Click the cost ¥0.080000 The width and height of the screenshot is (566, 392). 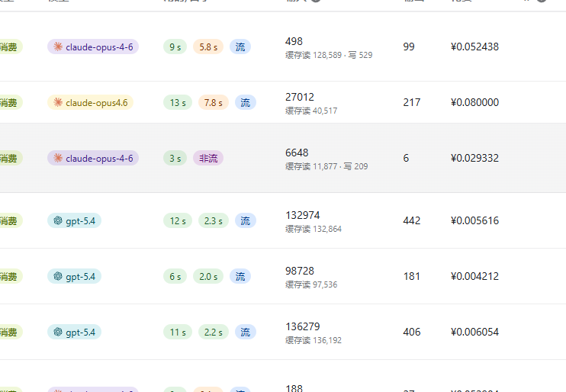click(474, 102)
